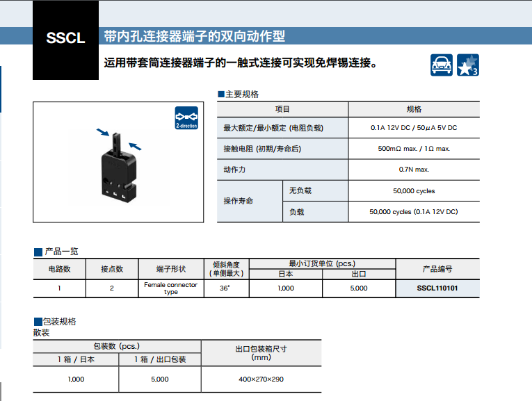Click the blue square before 产品一览

[38, 252]
